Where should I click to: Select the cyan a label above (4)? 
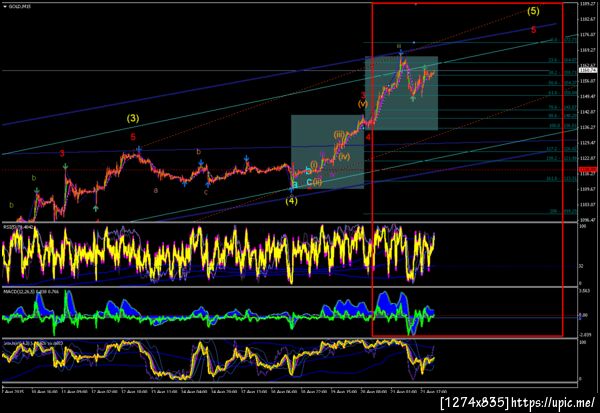tap(295, 184)
